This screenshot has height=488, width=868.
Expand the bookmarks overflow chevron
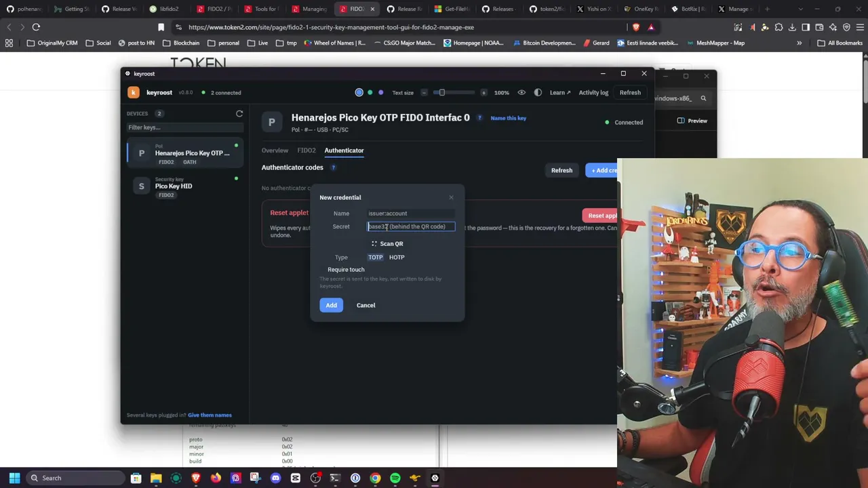click(x=799, y=43)
